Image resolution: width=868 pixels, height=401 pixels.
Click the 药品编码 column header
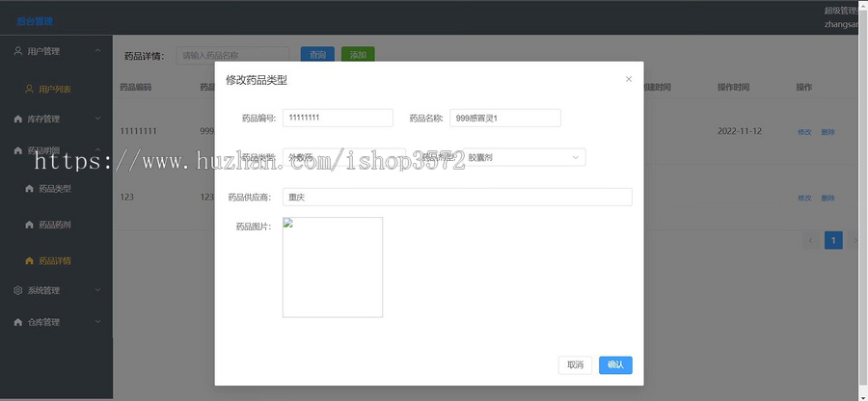[x=136, y=87]
